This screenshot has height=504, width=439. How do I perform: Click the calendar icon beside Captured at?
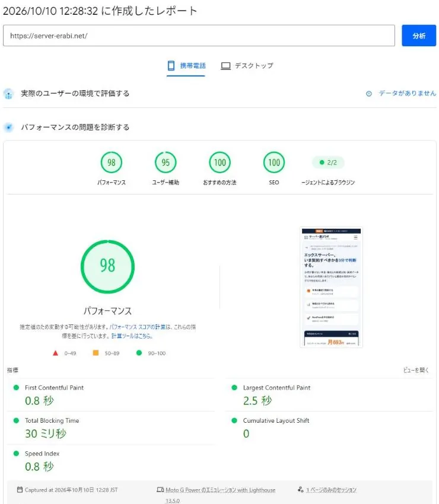coord(20,490)
